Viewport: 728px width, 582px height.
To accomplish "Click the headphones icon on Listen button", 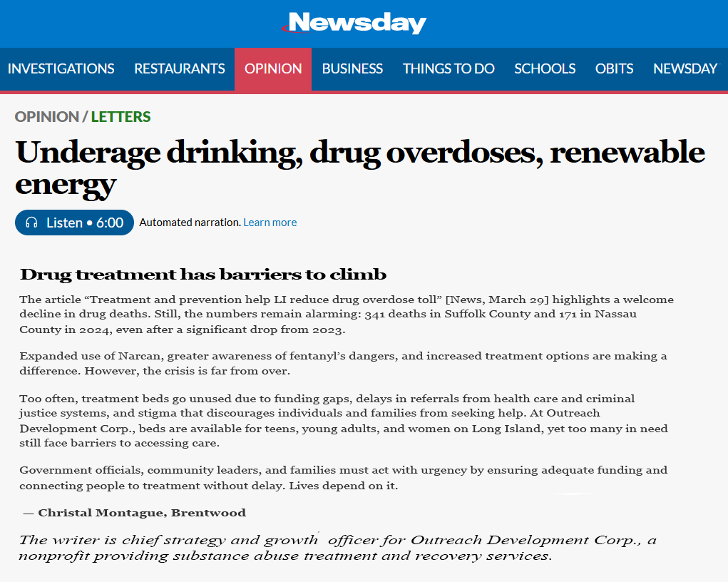I will click(31, 223).
